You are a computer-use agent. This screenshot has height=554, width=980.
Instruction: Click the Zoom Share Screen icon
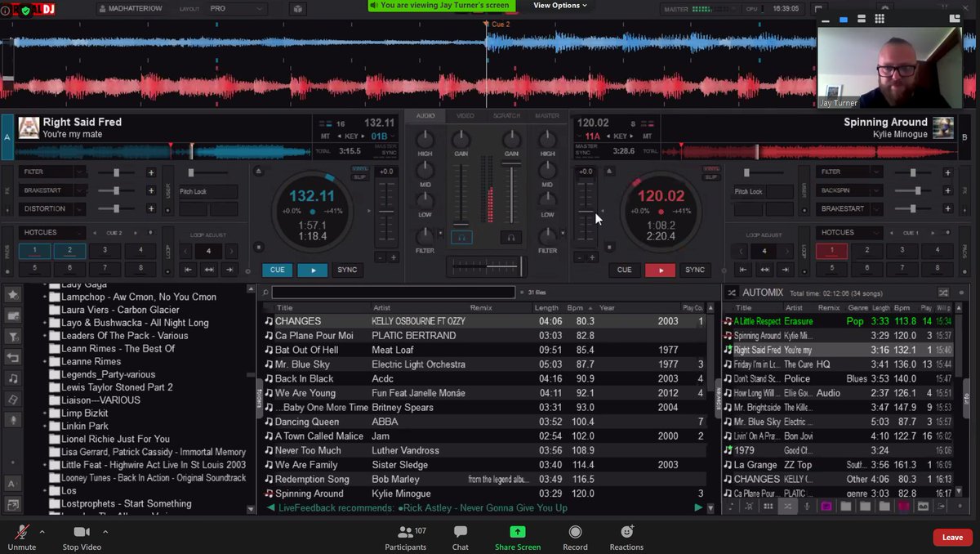point(518,532)
